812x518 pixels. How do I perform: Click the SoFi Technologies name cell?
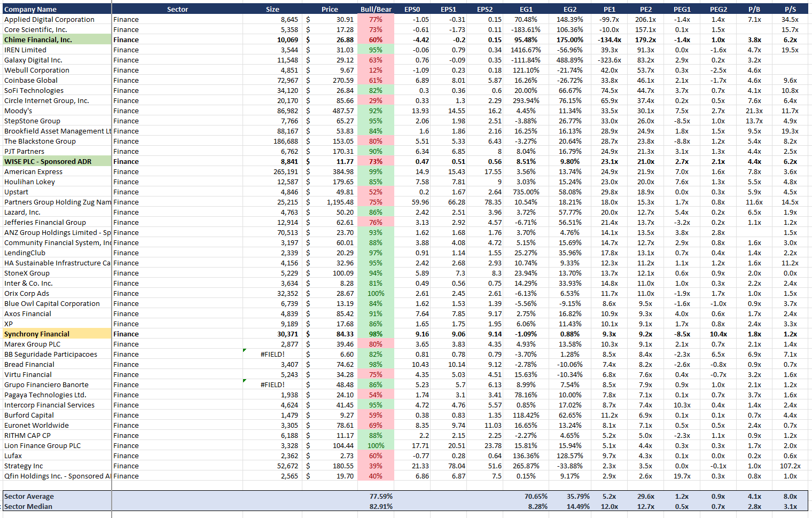tap(57, 90)
